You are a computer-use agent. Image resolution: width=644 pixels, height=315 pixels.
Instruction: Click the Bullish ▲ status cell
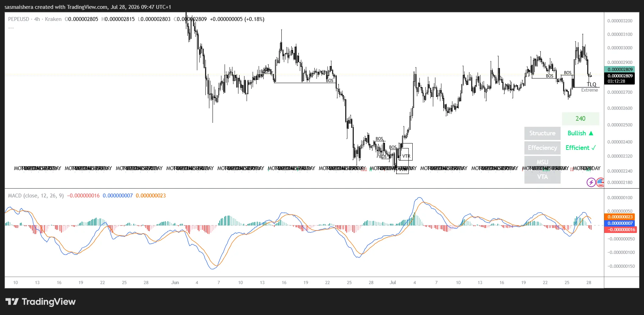click(x=580, y=133)
